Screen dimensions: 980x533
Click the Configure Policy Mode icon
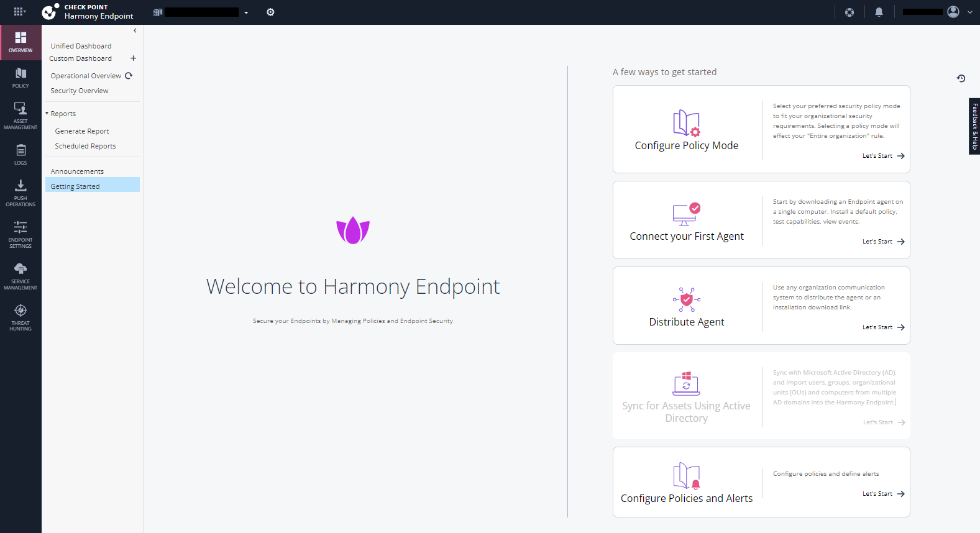pos(687,123)
